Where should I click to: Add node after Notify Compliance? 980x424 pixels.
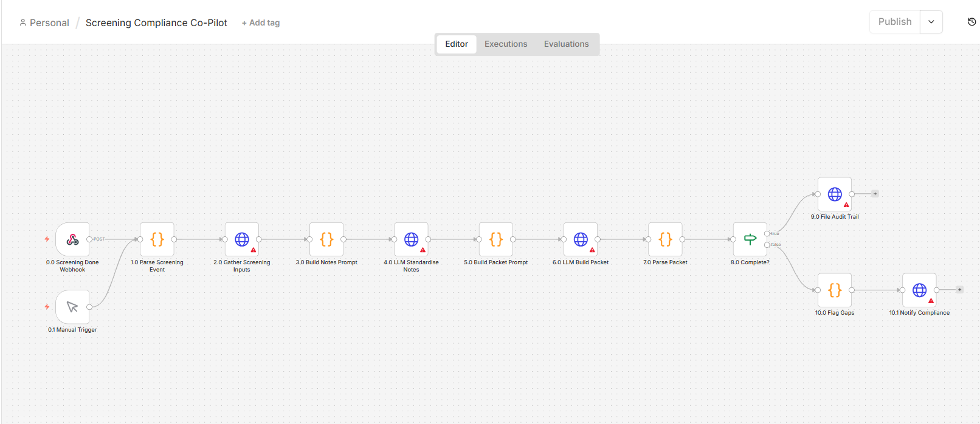point(960,290)
